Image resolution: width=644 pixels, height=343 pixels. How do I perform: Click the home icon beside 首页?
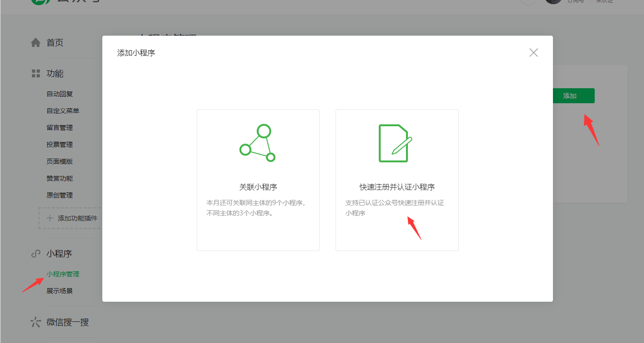[x=36, y=43]
